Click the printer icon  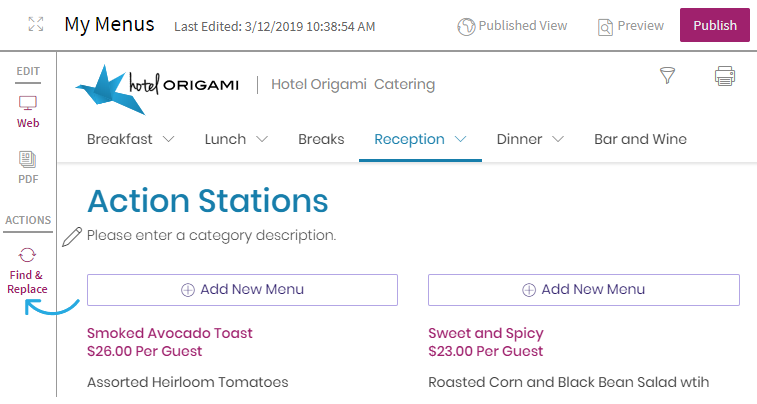[x=725, y=76]
